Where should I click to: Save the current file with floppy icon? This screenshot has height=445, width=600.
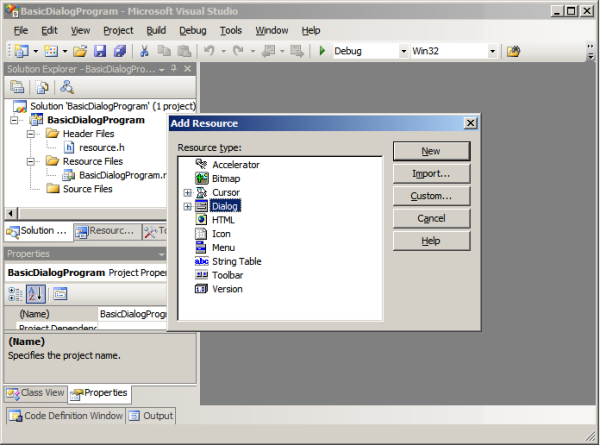[x=100, y=51]
